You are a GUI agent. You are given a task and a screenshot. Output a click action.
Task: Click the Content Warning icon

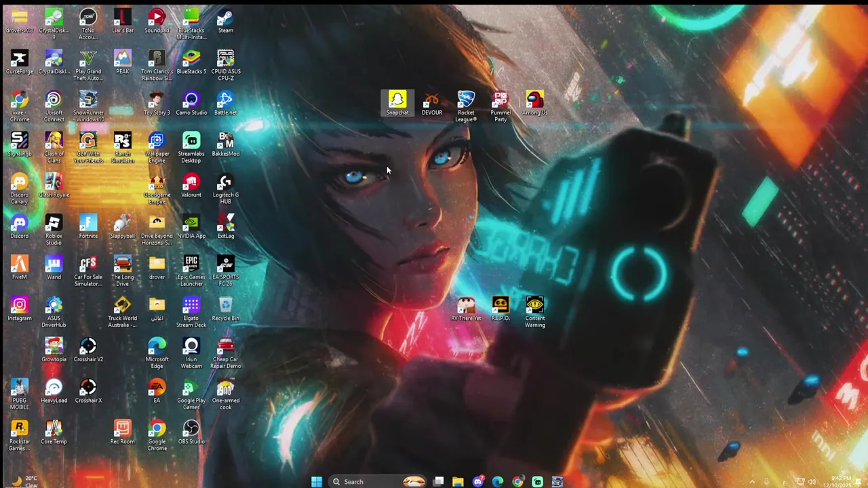click(534, 312)
